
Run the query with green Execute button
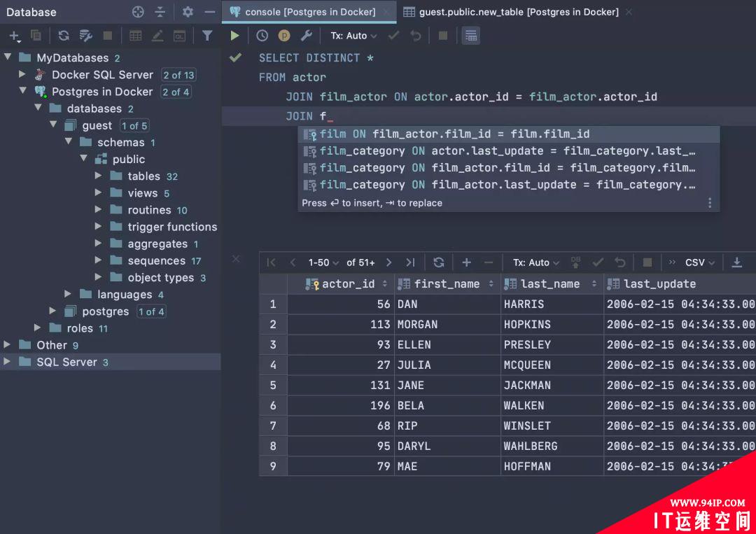click(x=234, y=36)
